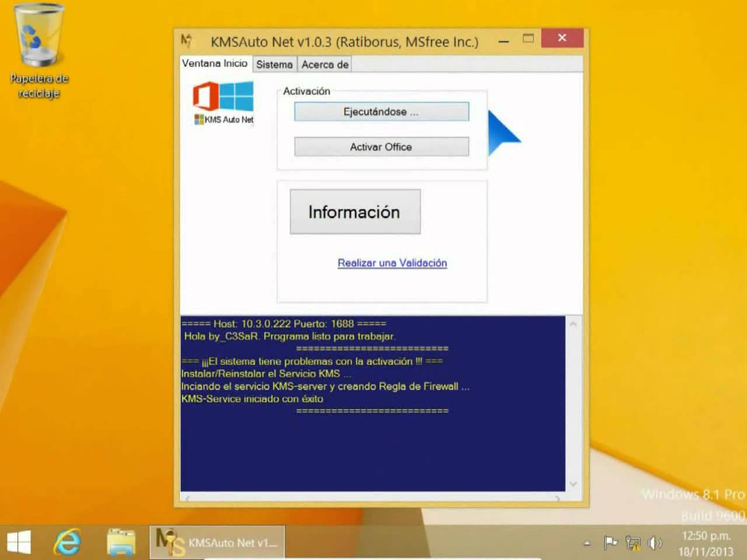Minimize the KMSAuto Net window

[504, 41]
